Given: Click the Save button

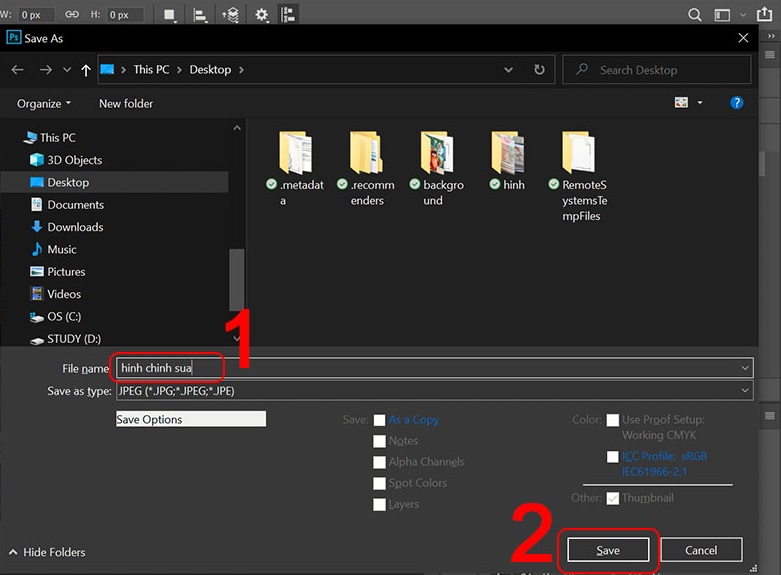Looking at the screenshot, I should click(608, 550).
